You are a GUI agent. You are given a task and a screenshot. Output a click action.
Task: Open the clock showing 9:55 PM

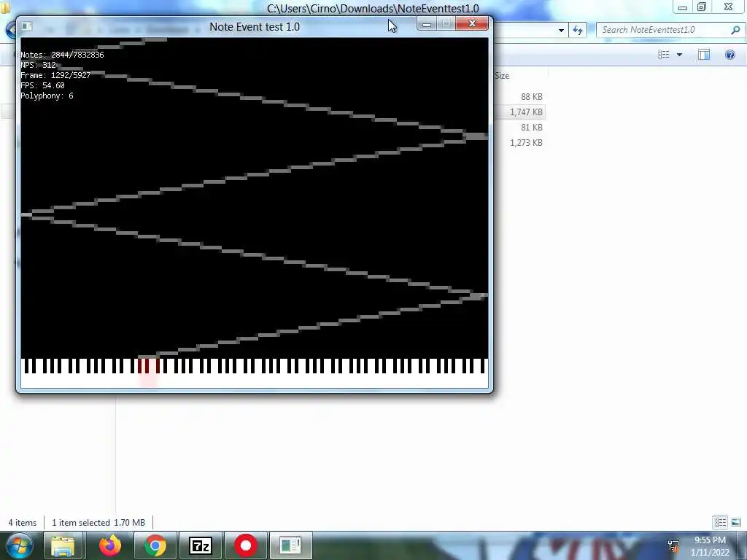(710, 546)
